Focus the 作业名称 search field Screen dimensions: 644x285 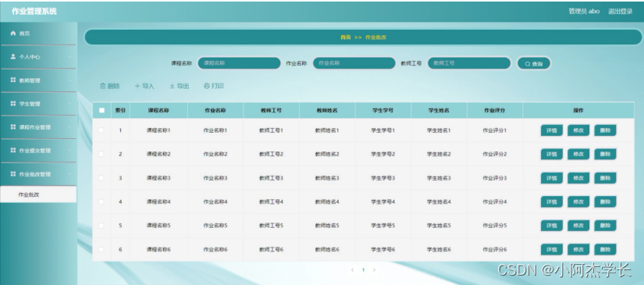[354, 63]
